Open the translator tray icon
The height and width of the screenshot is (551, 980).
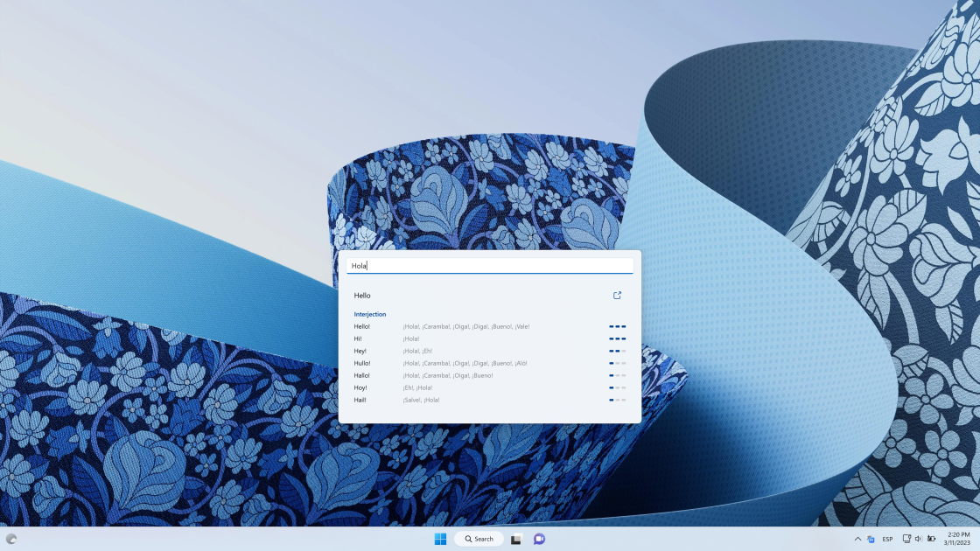pos(871,539)
